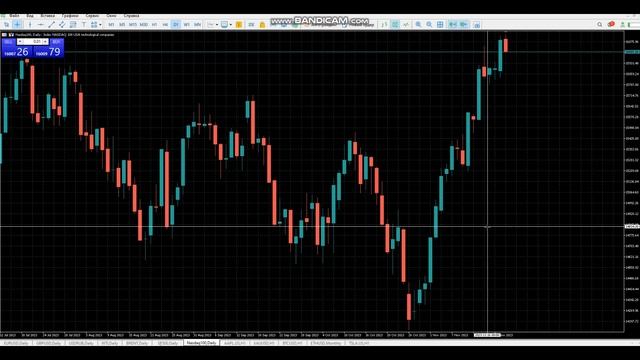The height and width of the screenshot is (360, 640).
Task: Set timeframe to M1
Action: point(111,25)
